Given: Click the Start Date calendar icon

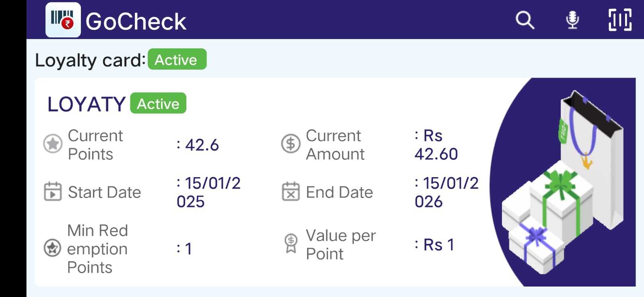Looking at the screenshot, I should pyautogui.click(x=53, y=191).
